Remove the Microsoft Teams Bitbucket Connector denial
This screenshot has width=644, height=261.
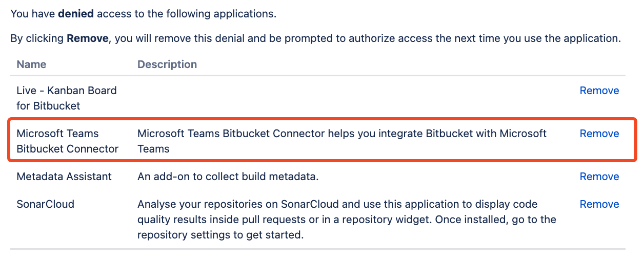pos(599,134)
